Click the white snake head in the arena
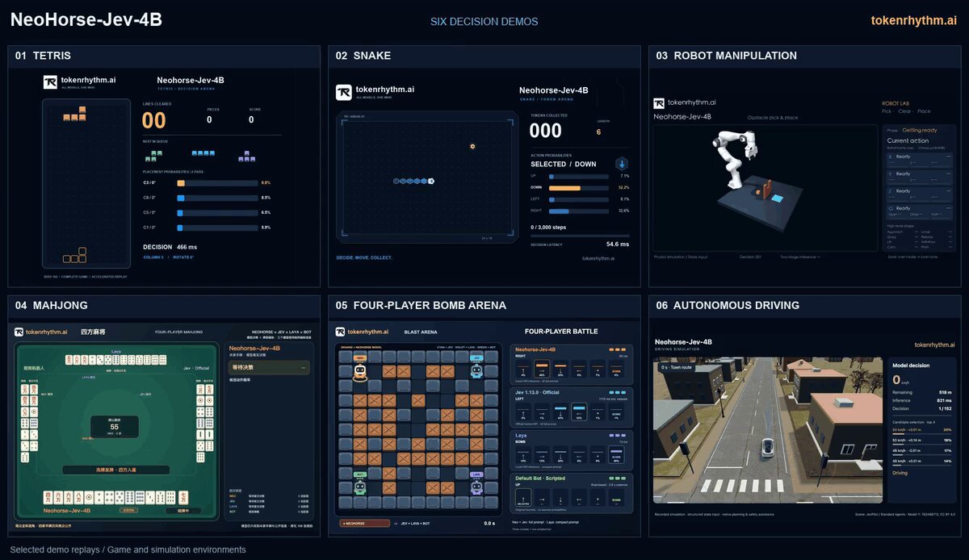 tap(431, 181)
